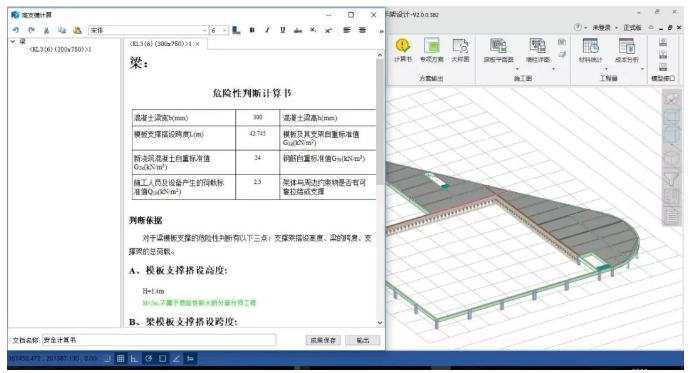Viewport: 690px width, 373px height.
Task: Toggle superscript formatting
Action: click(328, 30)
